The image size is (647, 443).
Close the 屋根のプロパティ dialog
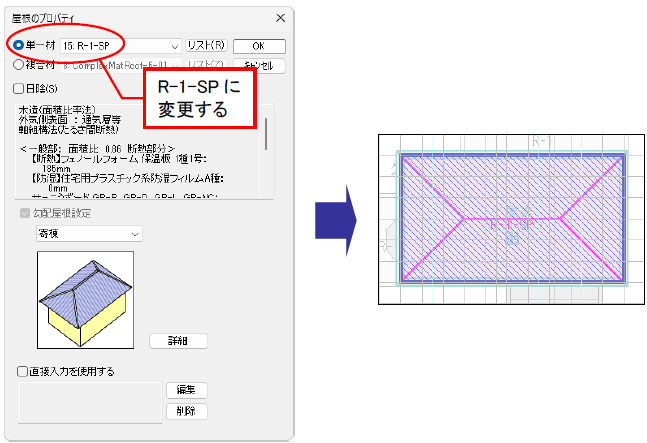pos(279,17)
